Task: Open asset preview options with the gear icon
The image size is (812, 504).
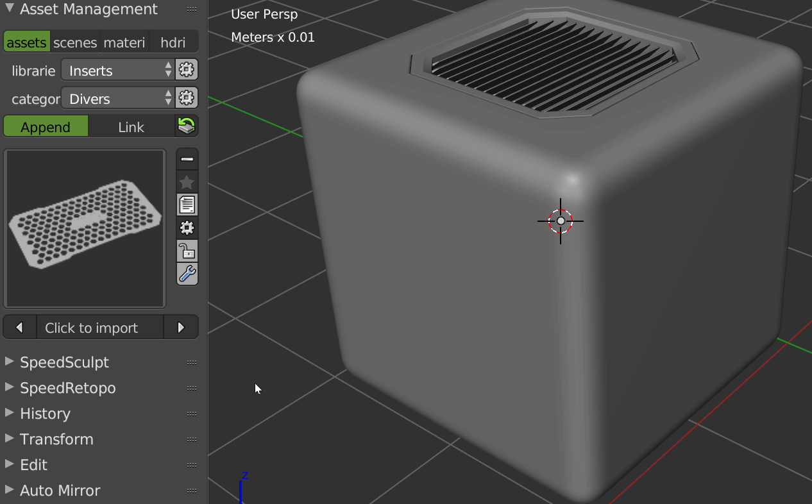Action: [x=187, y=228]
